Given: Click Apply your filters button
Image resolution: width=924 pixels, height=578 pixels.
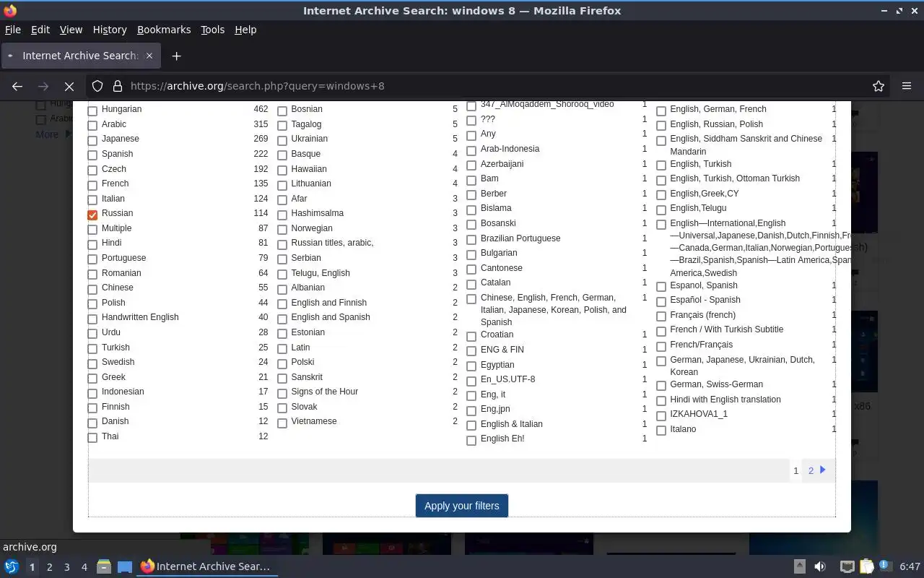Looking at the screenshot, I should 462,506.
